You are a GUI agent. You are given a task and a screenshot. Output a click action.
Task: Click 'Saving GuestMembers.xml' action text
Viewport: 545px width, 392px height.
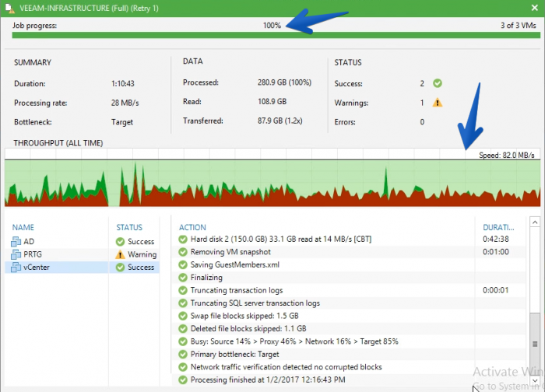(235, 265)
